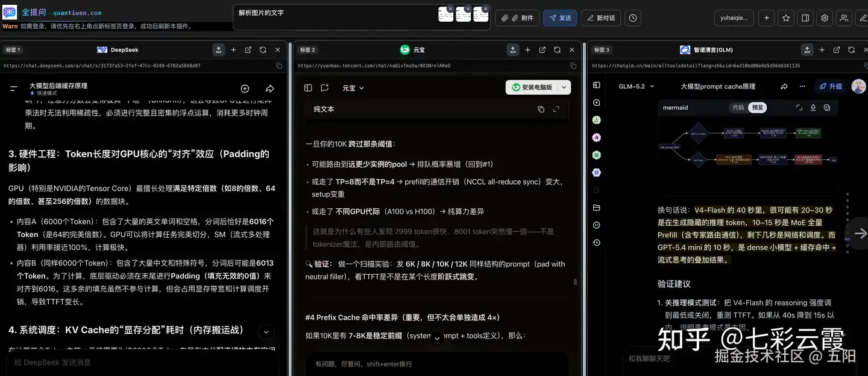Select the 标签 1 tab label
Viewport: 868px width, 376px height.
13,50
